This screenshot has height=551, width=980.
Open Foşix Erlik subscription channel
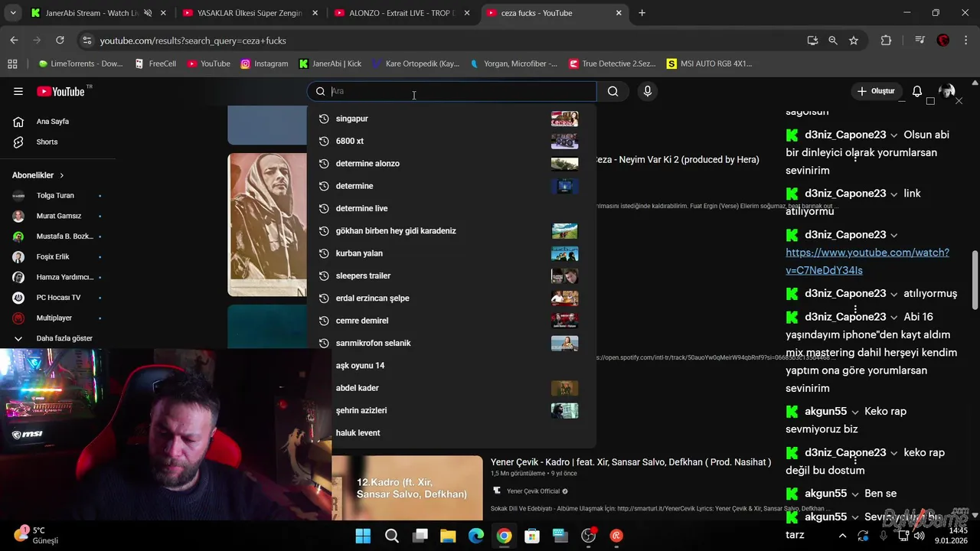(53, 256)
